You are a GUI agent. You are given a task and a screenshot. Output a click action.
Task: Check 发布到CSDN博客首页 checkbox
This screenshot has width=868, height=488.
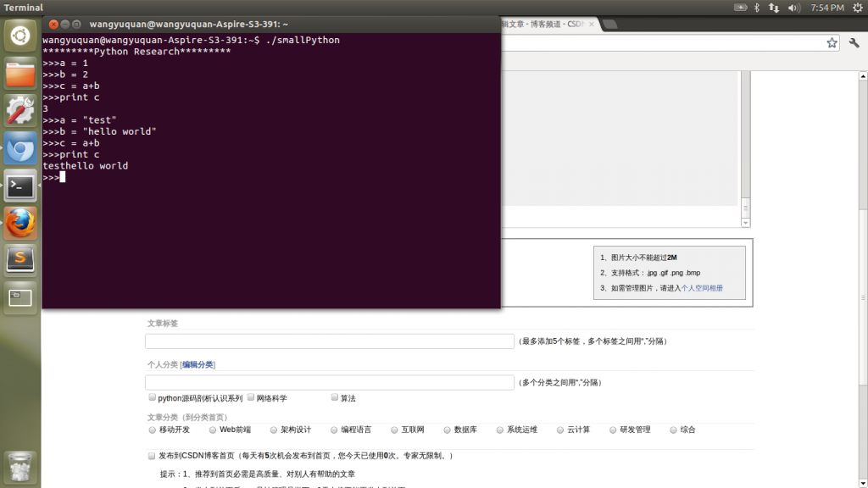(152, 456)
